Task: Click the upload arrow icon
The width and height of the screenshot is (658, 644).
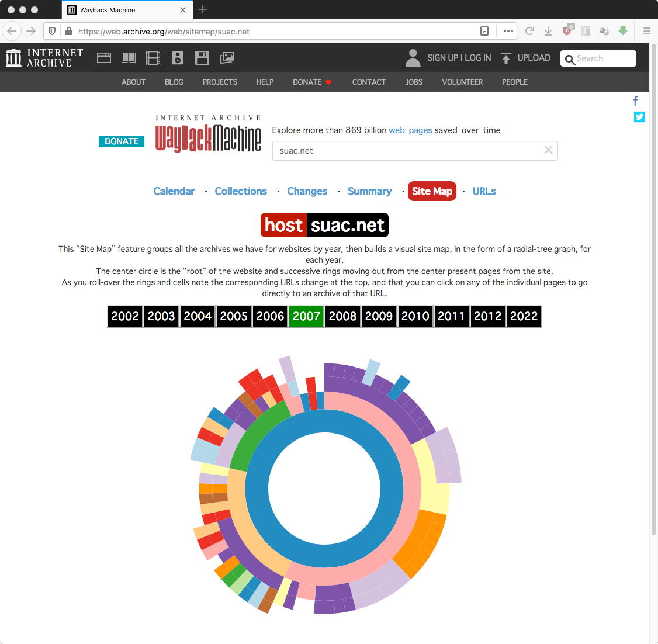Action: [506, 58]
